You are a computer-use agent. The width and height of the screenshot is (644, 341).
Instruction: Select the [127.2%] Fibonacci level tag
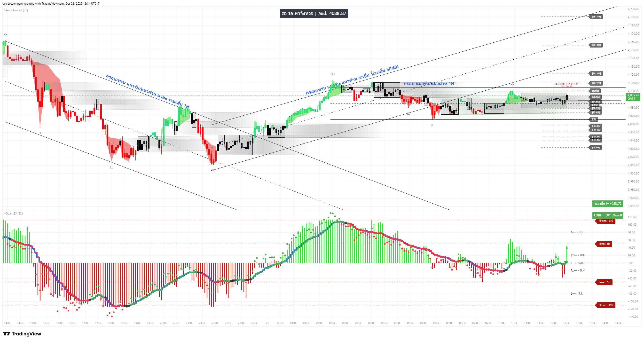click(596, 83)
